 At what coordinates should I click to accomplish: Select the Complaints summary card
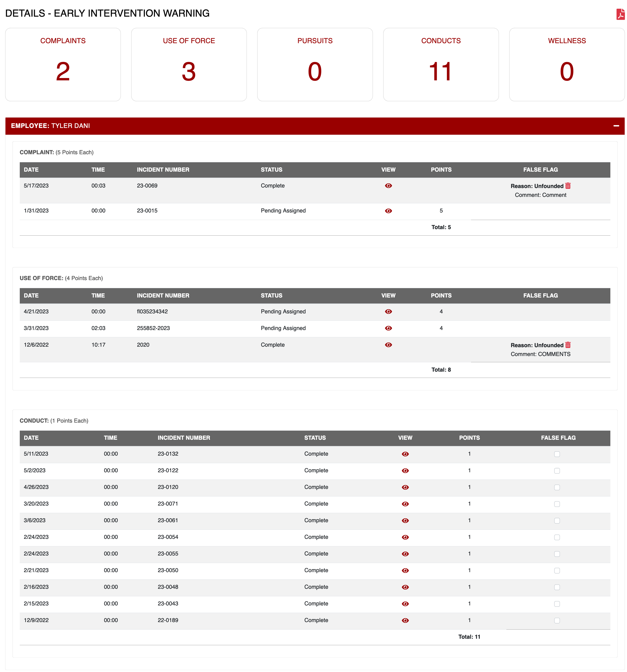pos(63,64)
